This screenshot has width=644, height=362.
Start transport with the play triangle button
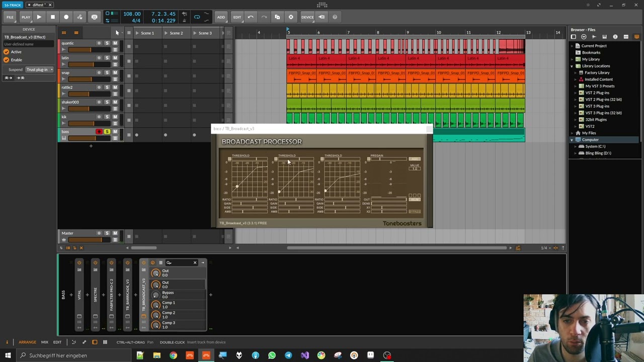[x=39, y=17]
